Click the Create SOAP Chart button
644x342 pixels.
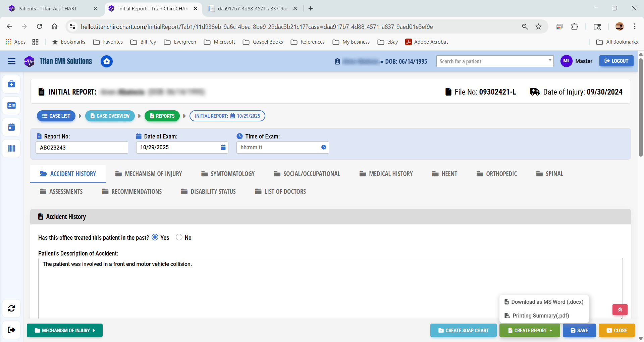point(463,330)
